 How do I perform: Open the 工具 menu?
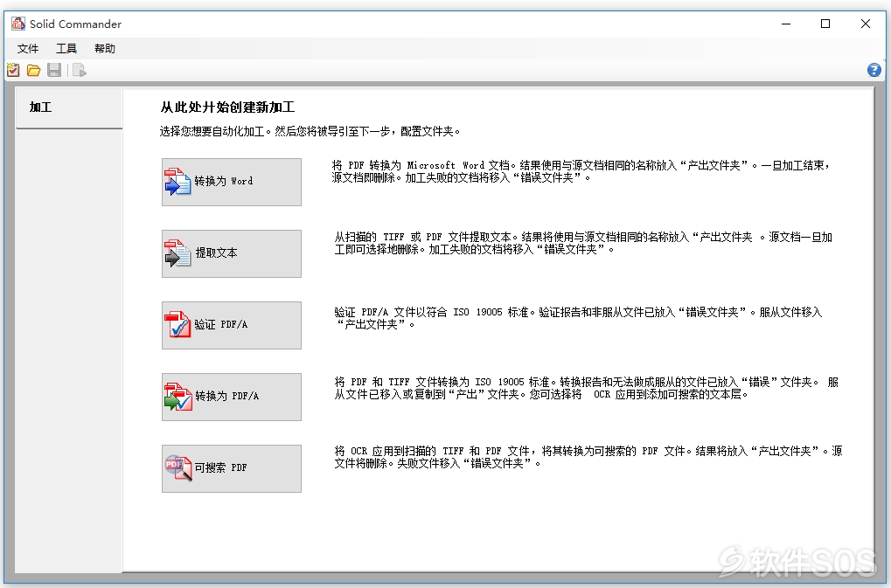tap(66, 49)
